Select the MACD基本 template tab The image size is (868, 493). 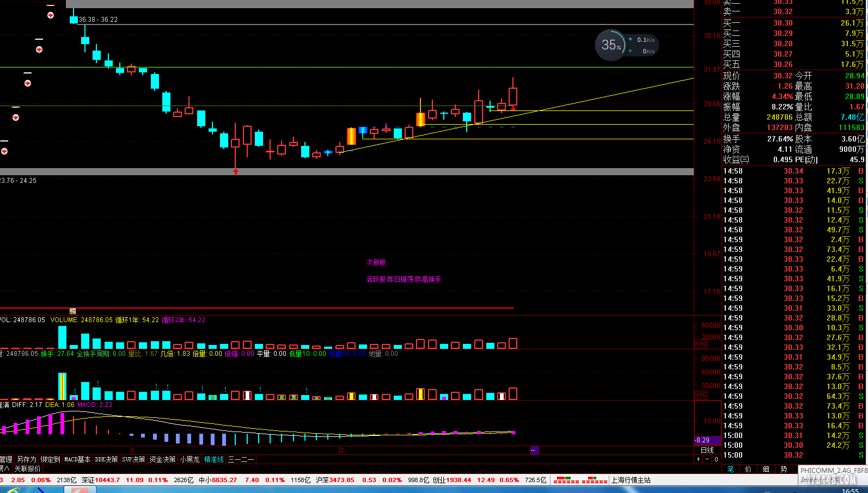pyautogui.click(x=77, y=459)
